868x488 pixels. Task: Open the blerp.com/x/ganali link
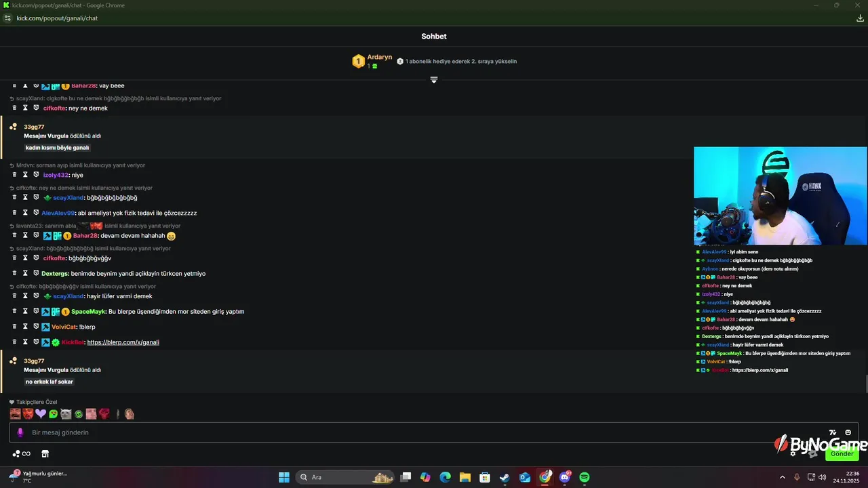pyautogui.click(x=123, y=342)
